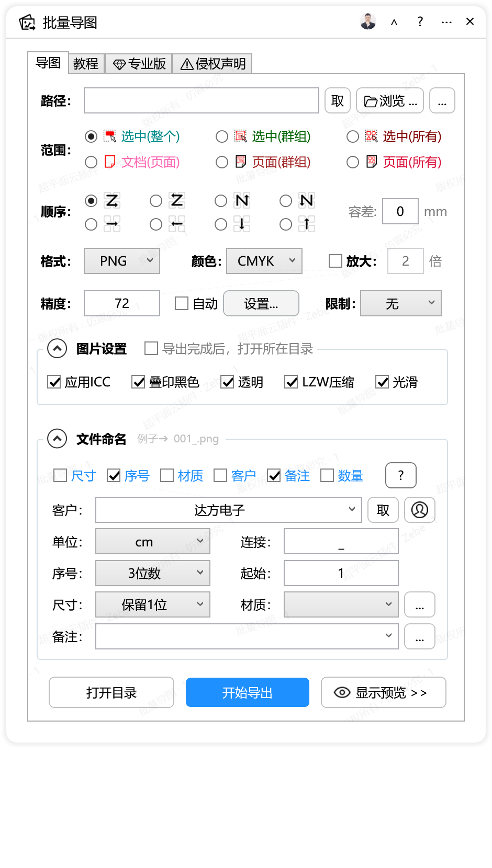Open the 单位 cm dropdown
This screenshot has width=492, height=868.
tap(153, 542)
